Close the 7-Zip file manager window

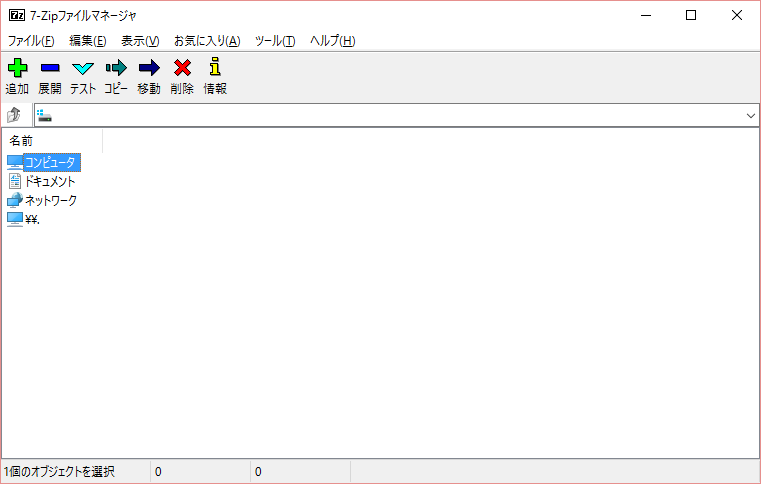click(737, 16)
